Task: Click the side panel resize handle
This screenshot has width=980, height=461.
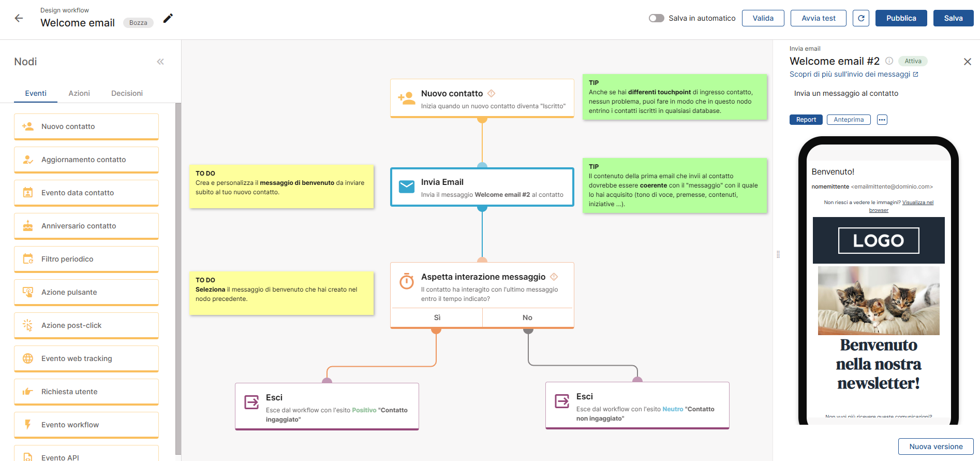Action: tap(778, 254)
